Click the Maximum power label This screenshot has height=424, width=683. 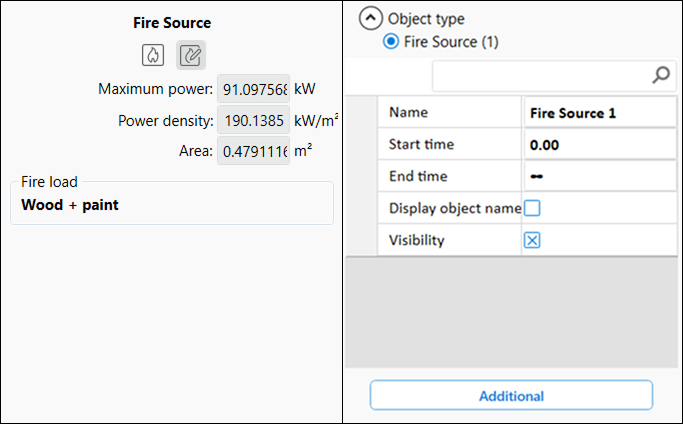pos(156,89)
